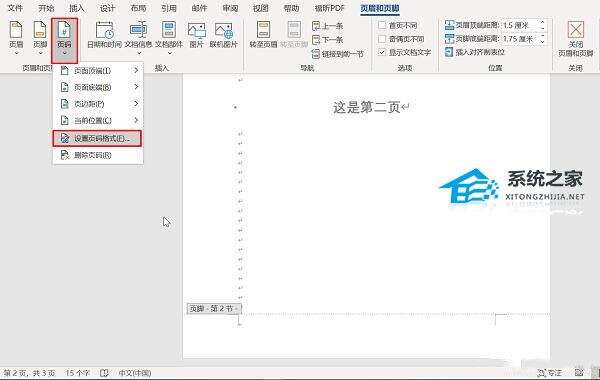Click 上一条 previous button

(x=328, y=26)
